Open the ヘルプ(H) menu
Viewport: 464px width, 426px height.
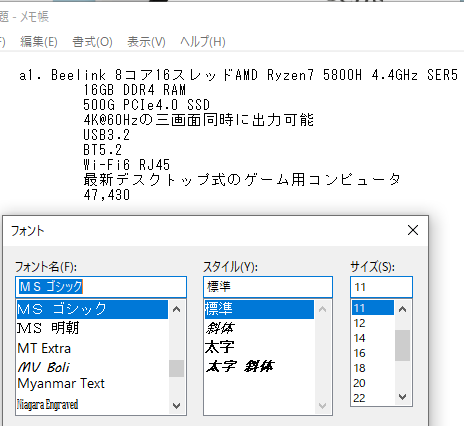tap(203, 42)
